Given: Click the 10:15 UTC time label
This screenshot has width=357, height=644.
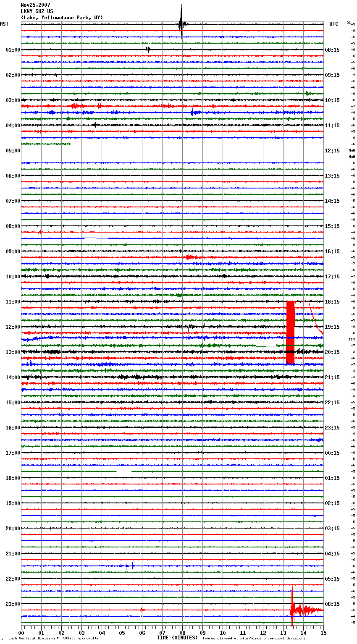Looking at the screenshot, I should [x=332, y=100].
